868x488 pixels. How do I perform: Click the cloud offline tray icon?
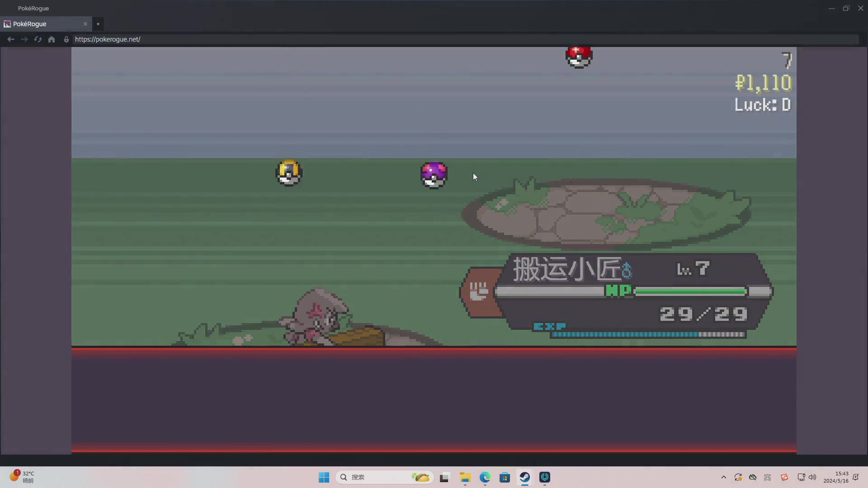tap(753, 477)
